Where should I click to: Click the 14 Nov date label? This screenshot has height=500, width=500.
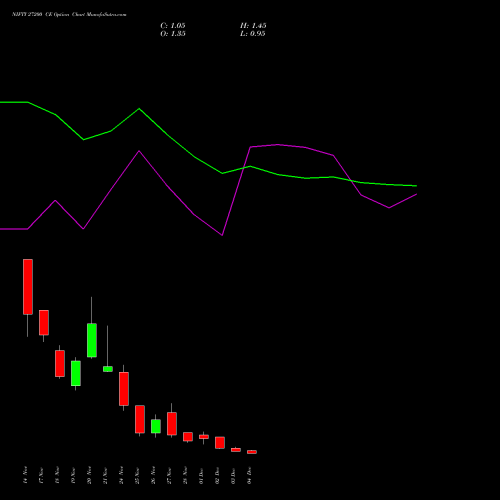(26, 475)
